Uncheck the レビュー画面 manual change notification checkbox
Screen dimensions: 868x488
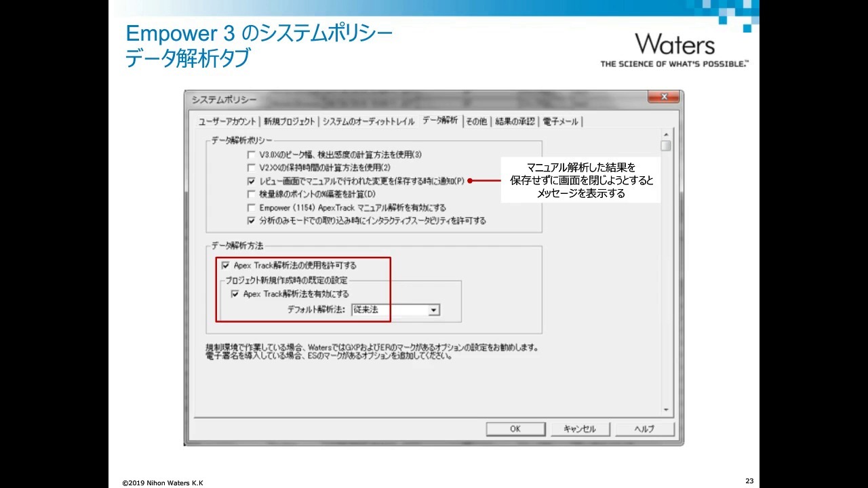252,181
